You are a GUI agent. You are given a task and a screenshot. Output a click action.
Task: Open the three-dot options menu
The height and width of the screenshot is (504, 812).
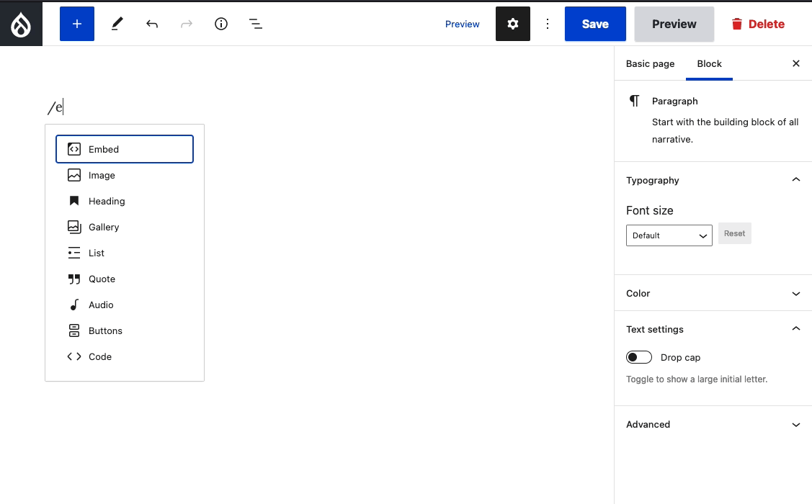[x=548, y=24]
